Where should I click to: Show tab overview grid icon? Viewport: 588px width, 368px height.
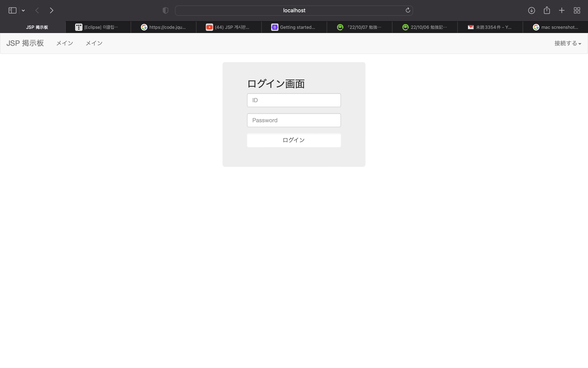click(577, 10)
